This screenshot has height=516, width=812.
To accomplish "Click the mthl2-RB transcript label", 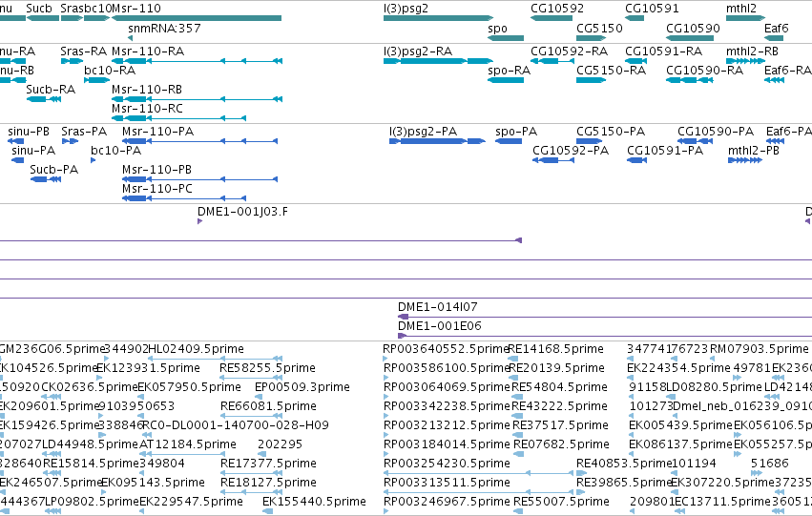I will [753, 52].
